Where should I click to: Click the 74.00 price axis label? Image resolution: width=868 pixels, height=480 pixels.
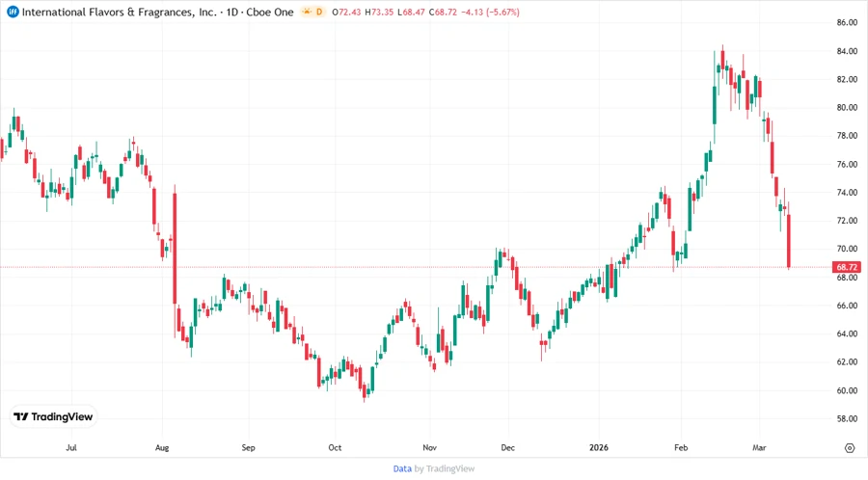[847, 193]
